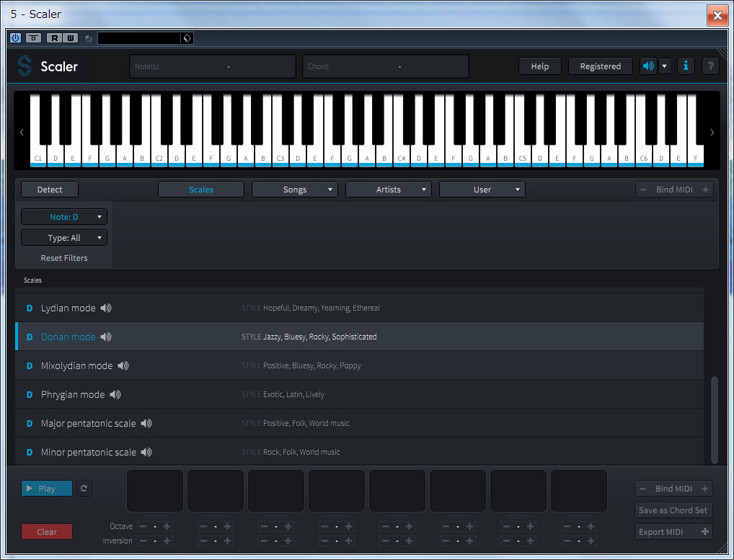This screenshot has width=734, height=560.
Task: Open the Note: D dropdown
Action: click(x=64, y=217)
